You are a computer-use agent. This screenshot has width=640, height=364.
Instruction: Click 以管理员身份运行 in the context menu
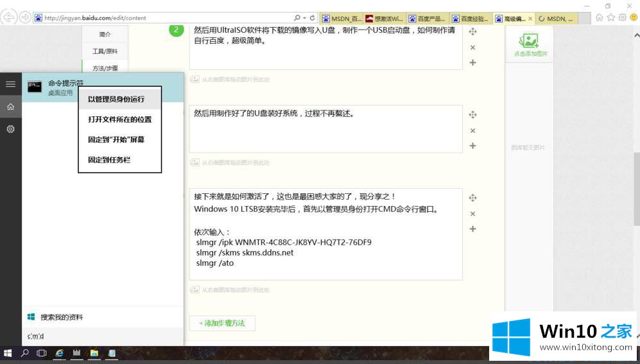click(x=116, y=100)
